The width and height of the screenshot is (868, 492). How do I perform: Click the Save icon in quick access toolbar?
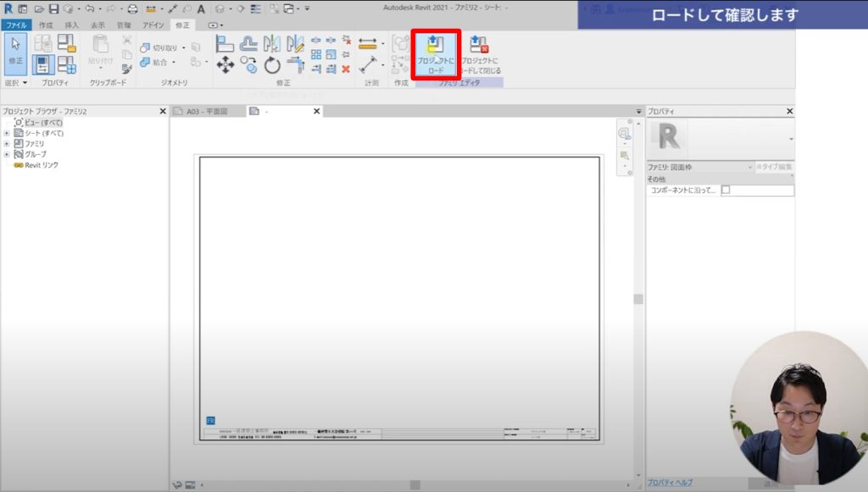coord(54,8)
